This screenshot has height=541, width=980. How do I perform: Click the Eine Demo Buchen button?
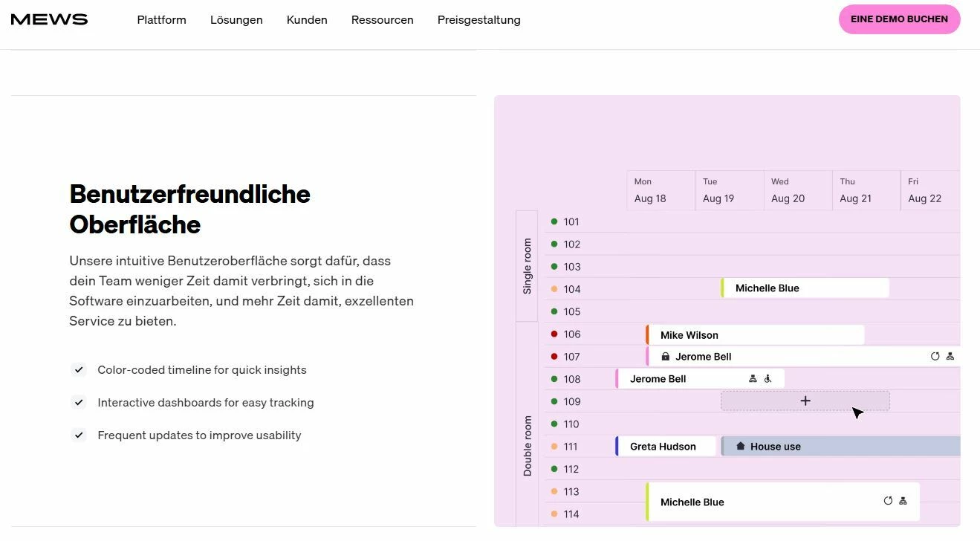(x=899, y=19)
